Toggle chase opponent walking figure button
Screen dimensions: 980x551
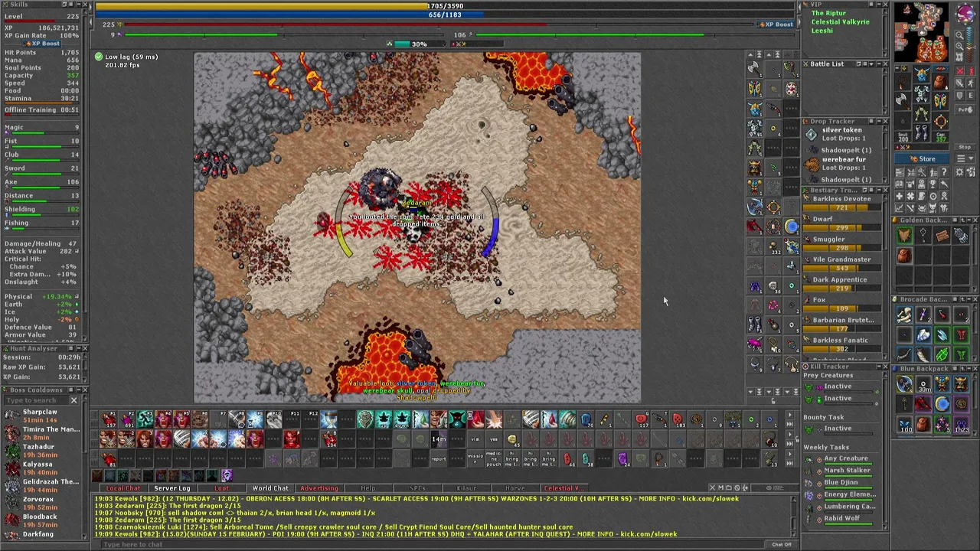click(971, 83)
